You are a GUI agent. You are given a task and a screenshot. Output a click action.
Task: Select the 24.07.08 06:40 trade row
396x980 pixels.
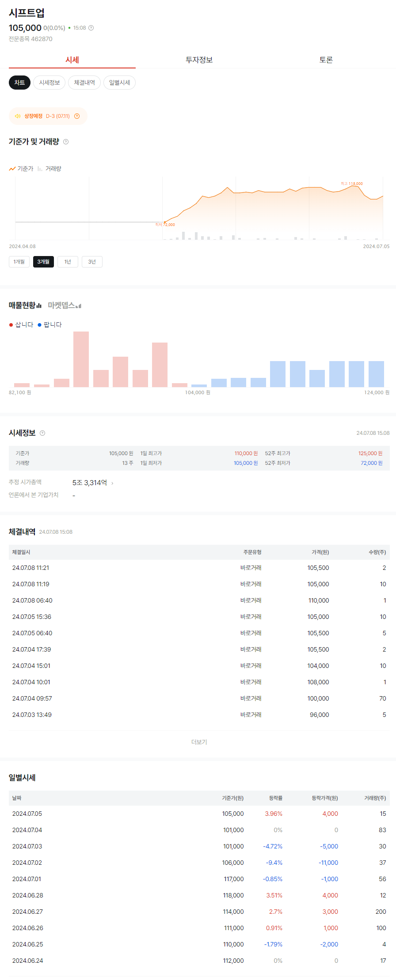(199, 600)
